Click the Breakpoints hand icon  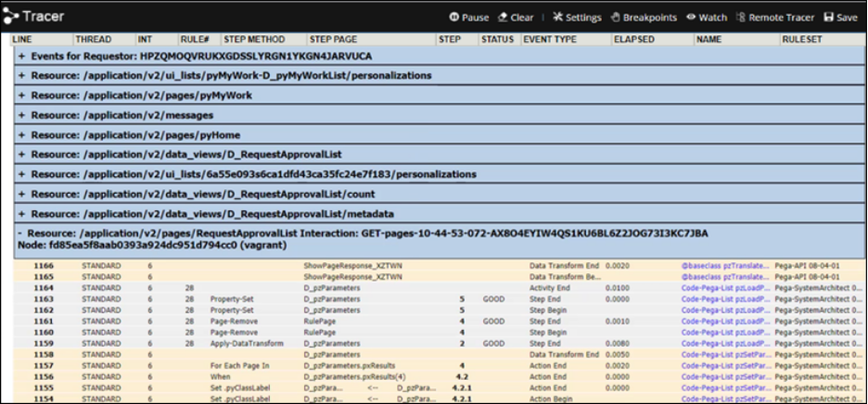tap(616, 18)
